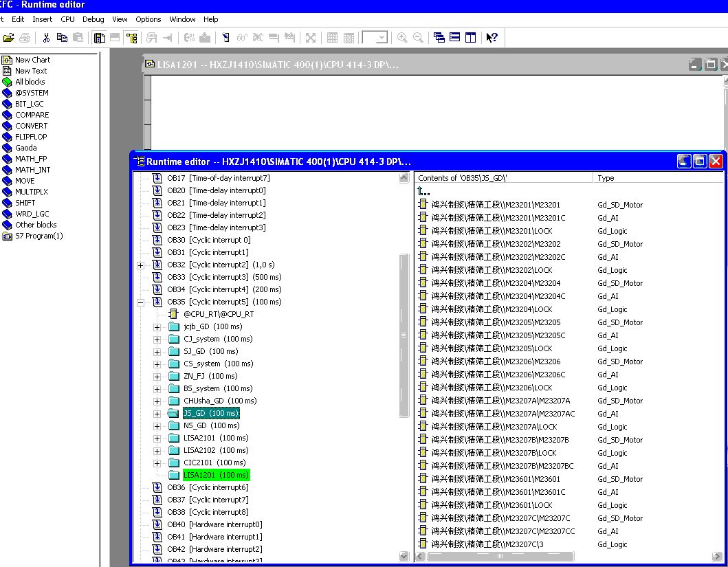Viewport: 728px width, 567px height.
Task: Click the Open folder toolbar icon
Action: [x=8, y=38]
